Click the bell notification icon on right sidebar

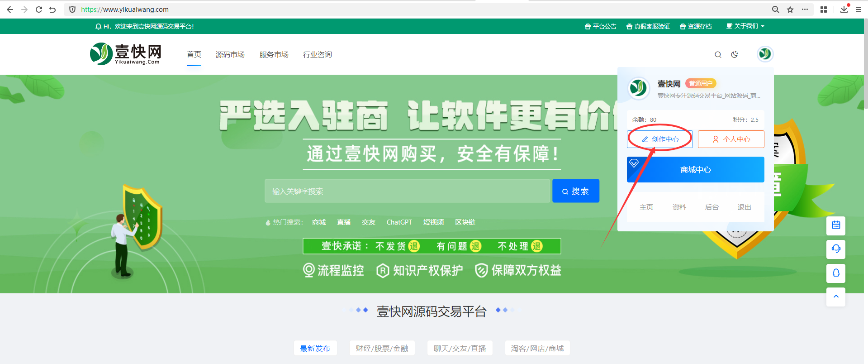pos(836,273)
